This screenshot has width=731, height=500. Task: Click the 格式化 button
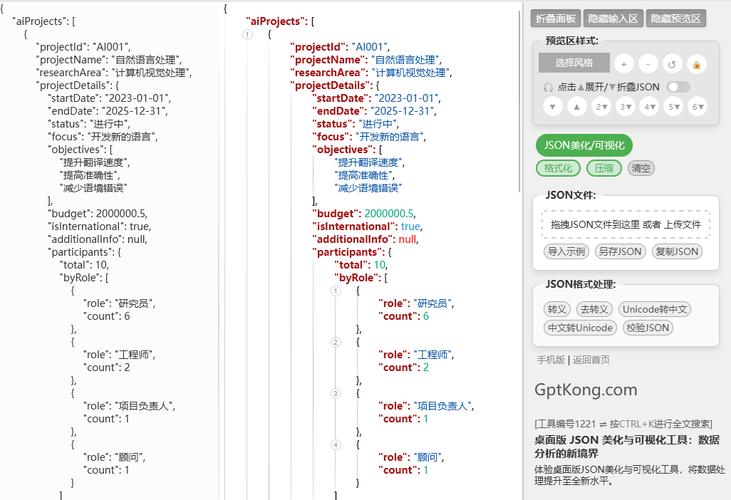[558, 168]
